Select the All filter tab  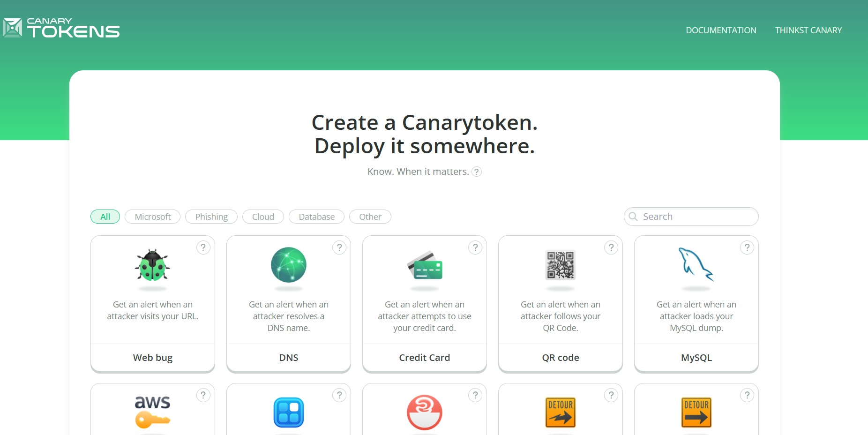[x=105, y=217]
